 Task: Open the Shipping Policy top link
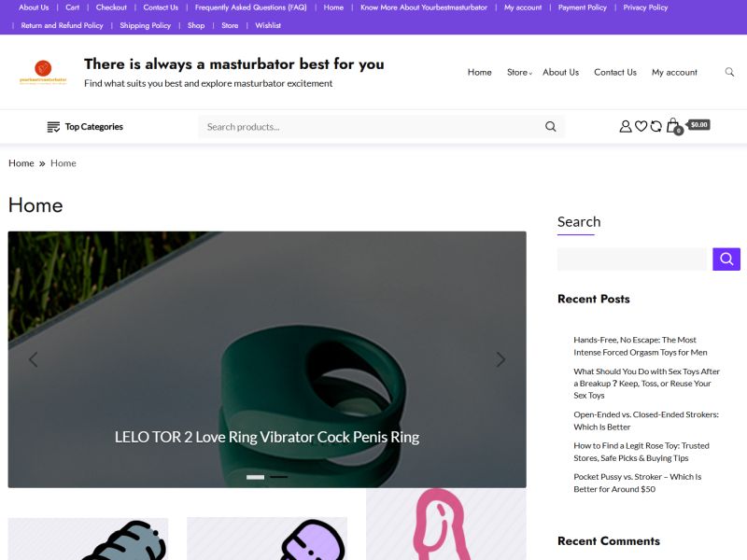coord(146,26)
